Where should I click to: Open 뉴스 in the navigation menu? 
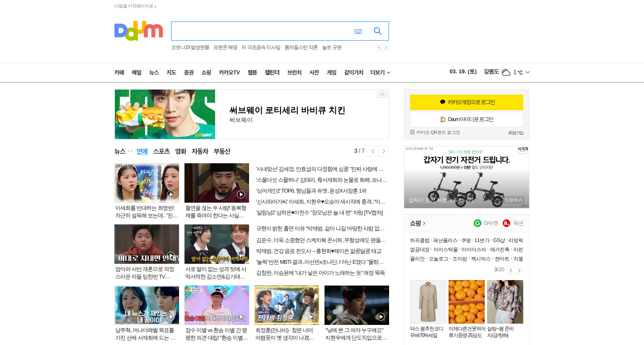154,72
